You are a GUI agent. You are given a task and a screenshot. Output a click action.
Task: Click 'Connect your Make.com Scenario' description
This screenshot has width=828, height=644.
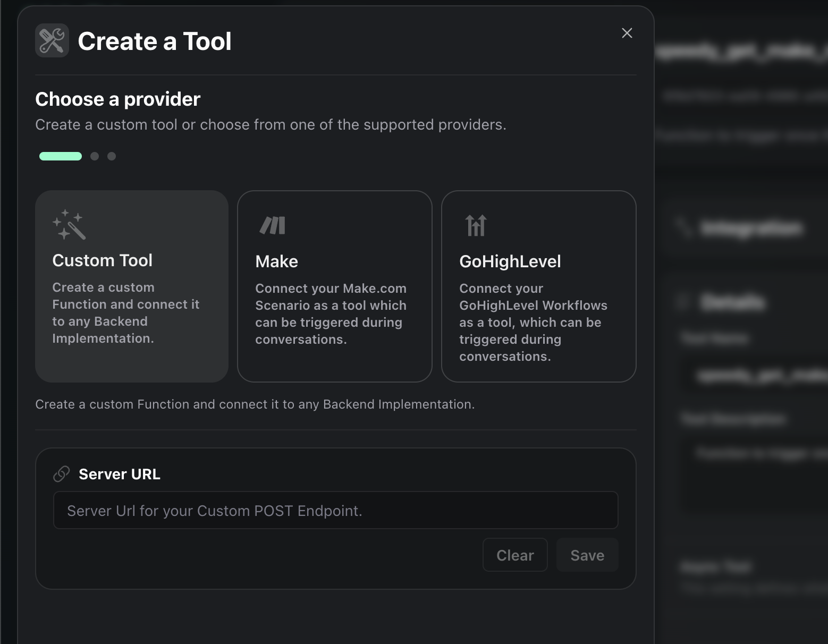pyautogui.click(x=331, y=314)
